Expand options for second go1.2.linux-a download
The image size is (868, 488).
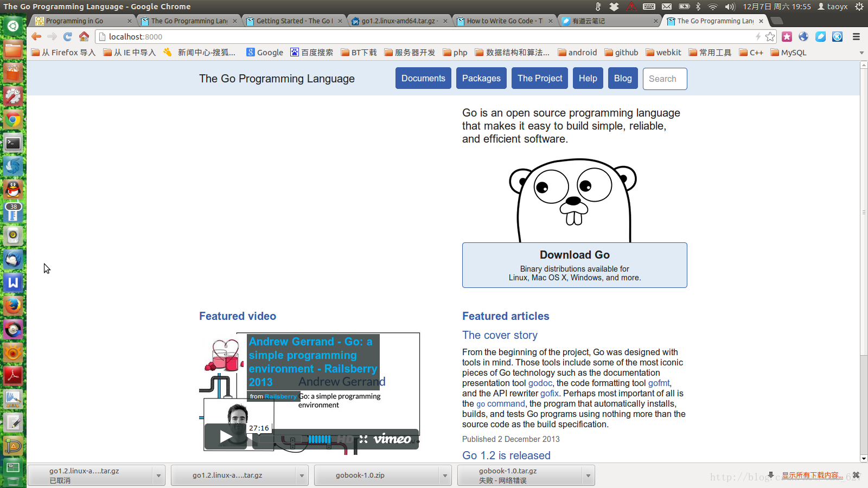pos(302,476)
